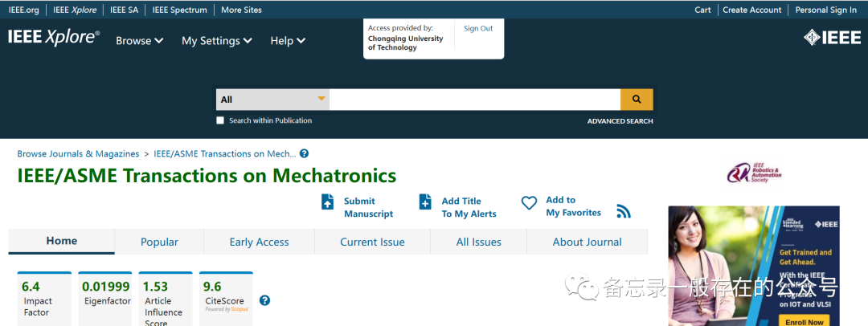Screen dimensions: 868x326
Task: Toggle Search within Publication checkbox
Action: coord(220,120)
